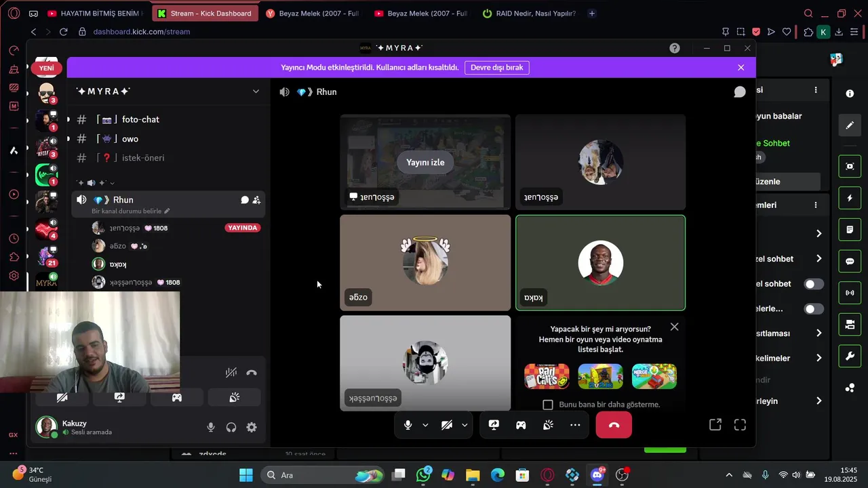
Task: Dismiss the purple streamer mode banner
Action: click(x=741, y=68)
